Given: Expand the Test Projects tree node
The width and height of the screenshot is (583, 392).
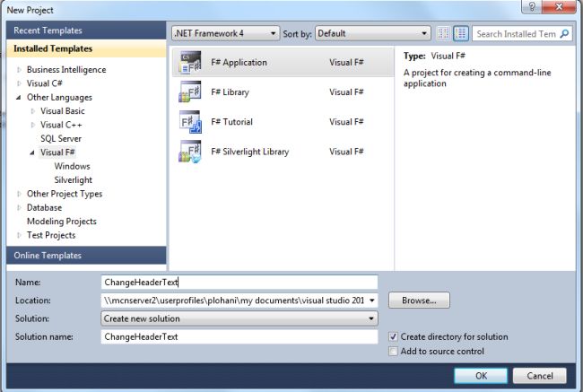Looking at the screenshot, I should coord(19,235).
